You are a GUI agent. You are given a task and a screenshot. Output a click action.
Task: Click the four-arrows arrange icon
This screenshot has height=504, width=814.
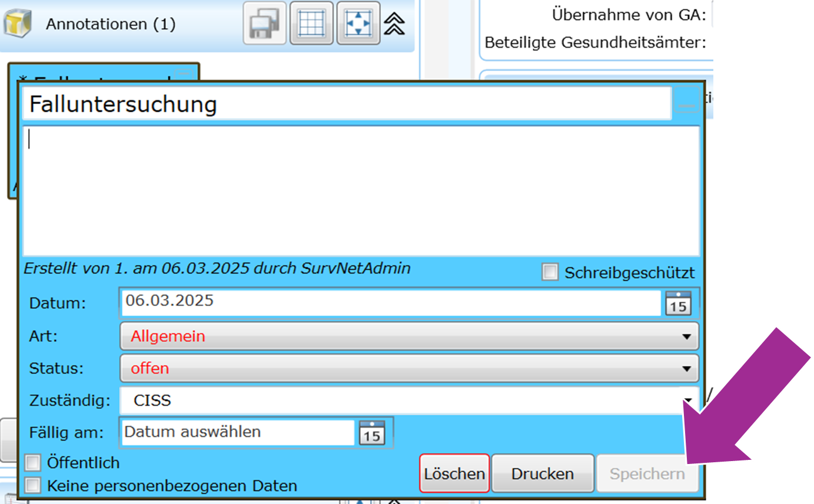point(358,24)
